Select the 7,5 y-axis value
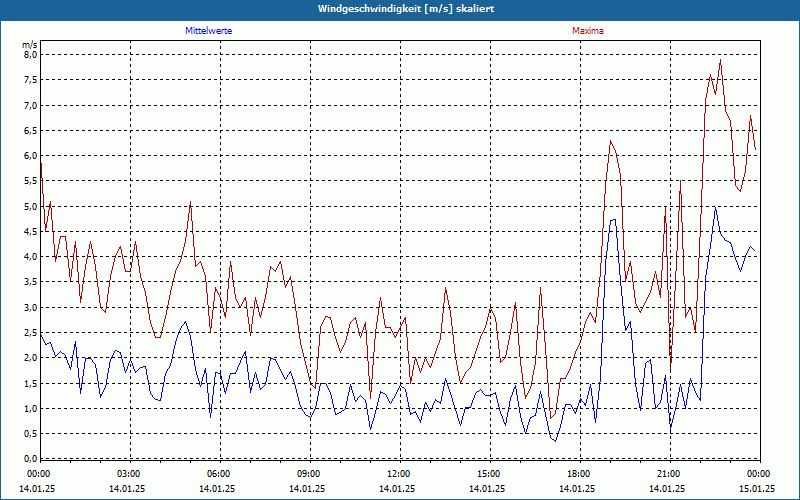800x500 pixels. (x=31, y=80)
